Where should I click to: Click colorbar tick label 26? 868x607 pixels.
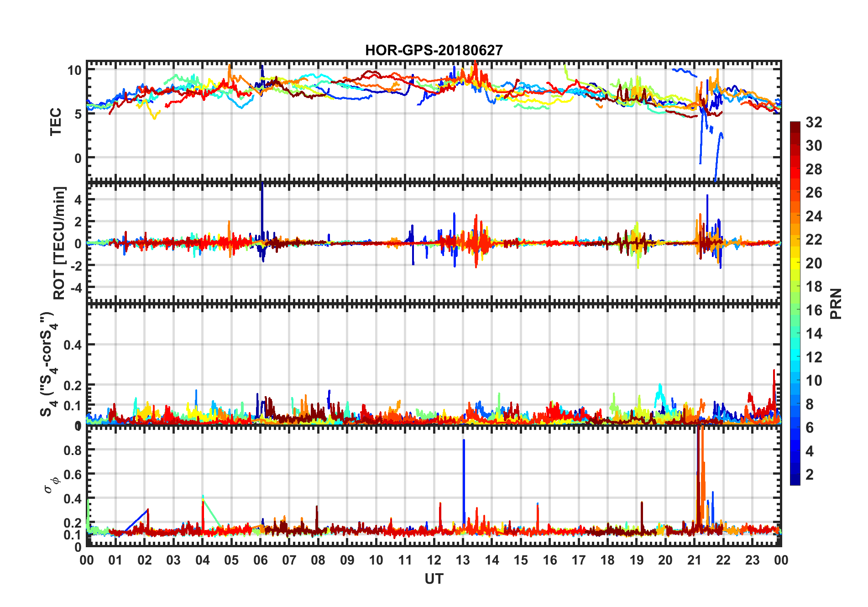pyautogui.click(x=814, y=193)
